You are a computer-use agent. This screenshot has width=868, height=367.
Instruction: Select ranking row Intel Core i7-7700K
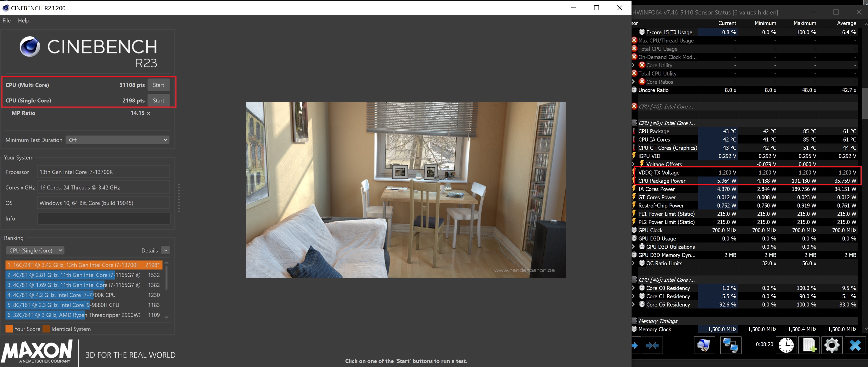[83, 295]
